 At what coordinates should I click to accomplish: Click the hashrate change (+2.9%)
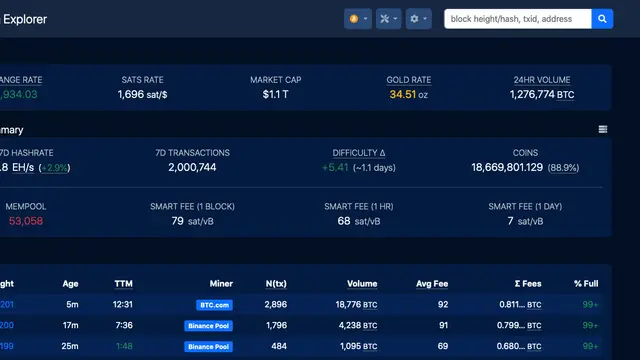tap(54, 168)
